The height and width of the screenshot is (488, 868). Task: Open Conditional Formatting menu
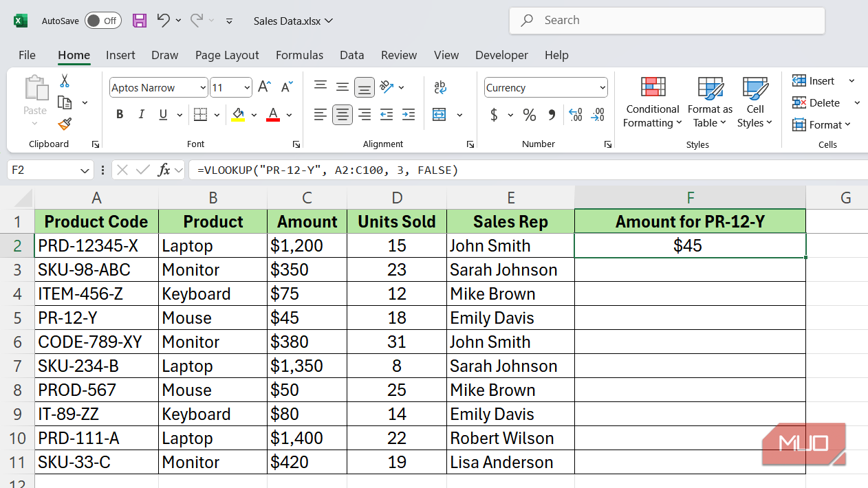coord(653,102)
